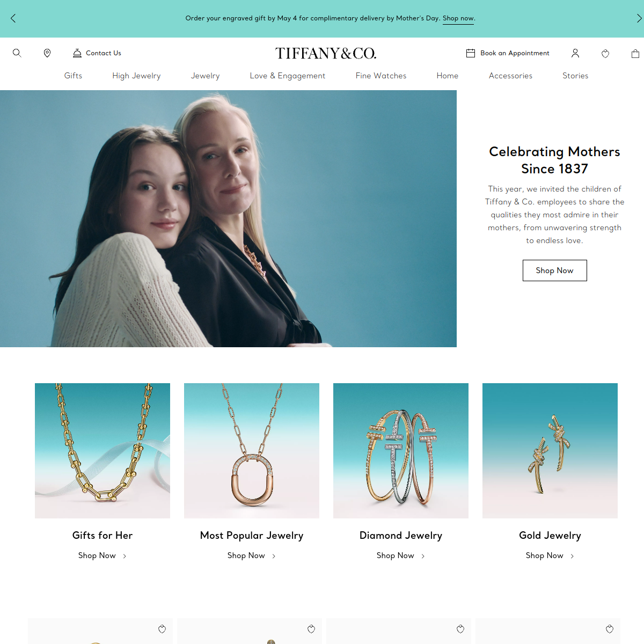Open the shopping bag icon
This screenshot has height=644, width=644.
pos(635,53)
